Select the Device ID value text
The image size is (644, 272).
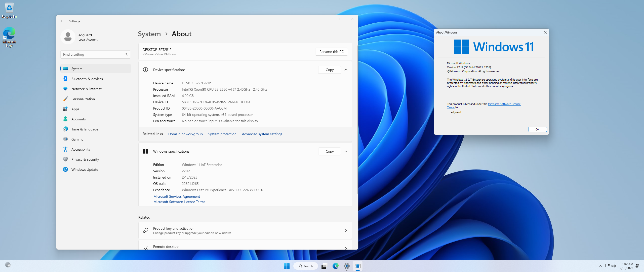coord(216,102)
